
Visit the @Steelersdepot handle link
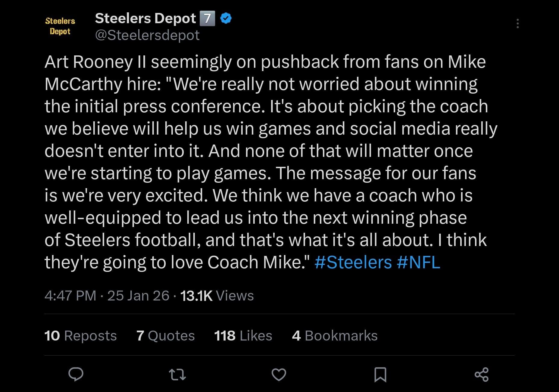click(x=147, y=35)
